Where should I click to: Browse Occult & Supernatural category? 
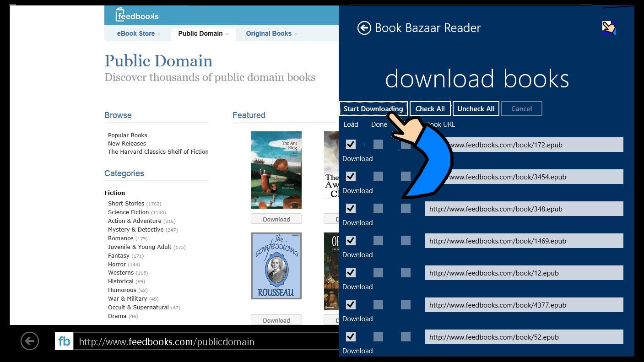138,308
